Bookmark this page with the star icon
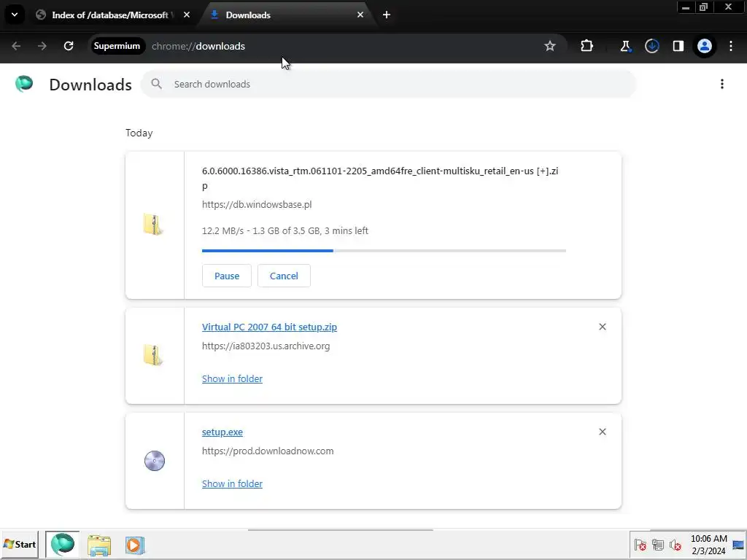The width and height of the screenshot is (747, 560). (550, 46)
